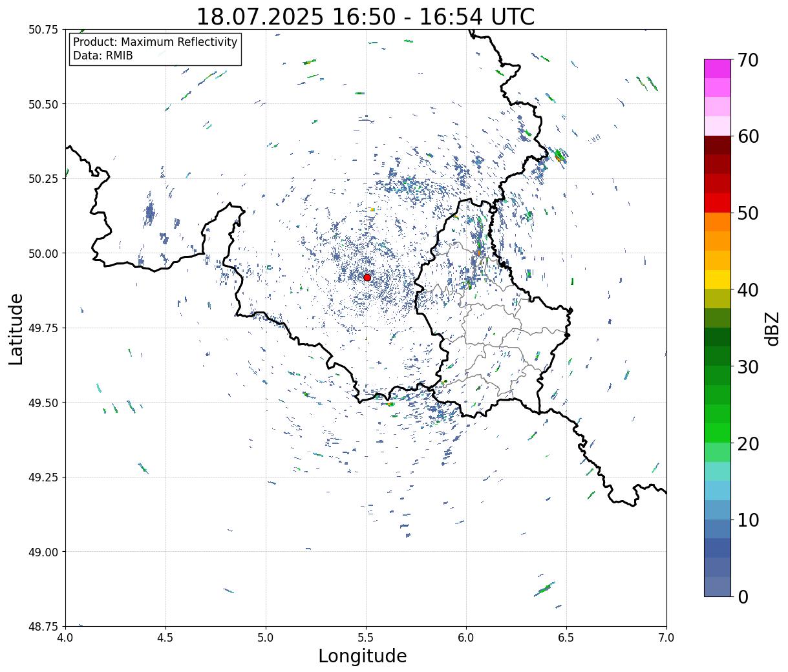Click the longitude tick label 4.0

(x=65, y=638)
